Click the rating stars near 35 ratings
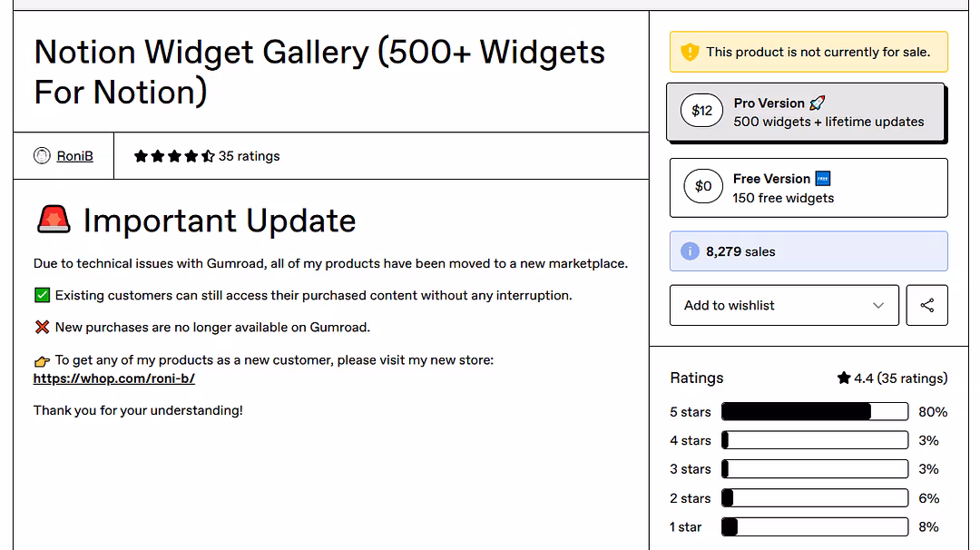 (174, 156)
